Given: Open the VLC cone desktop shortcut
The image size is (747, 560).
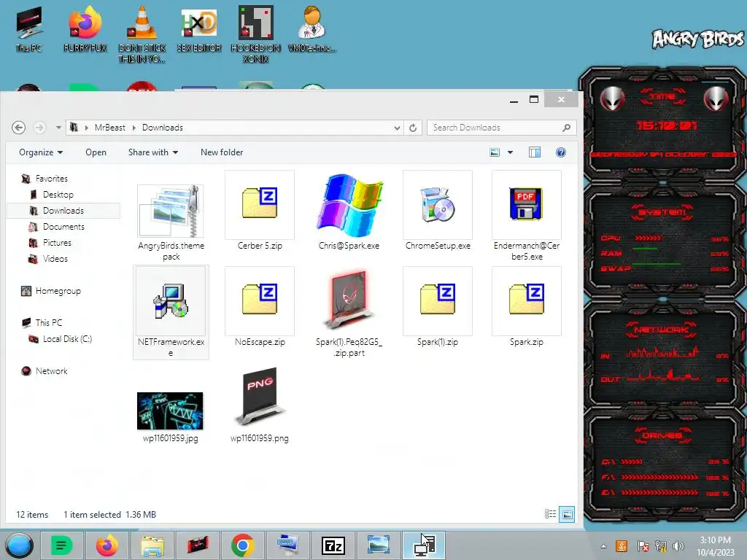Looking at the screenshot, I should 142,34.
